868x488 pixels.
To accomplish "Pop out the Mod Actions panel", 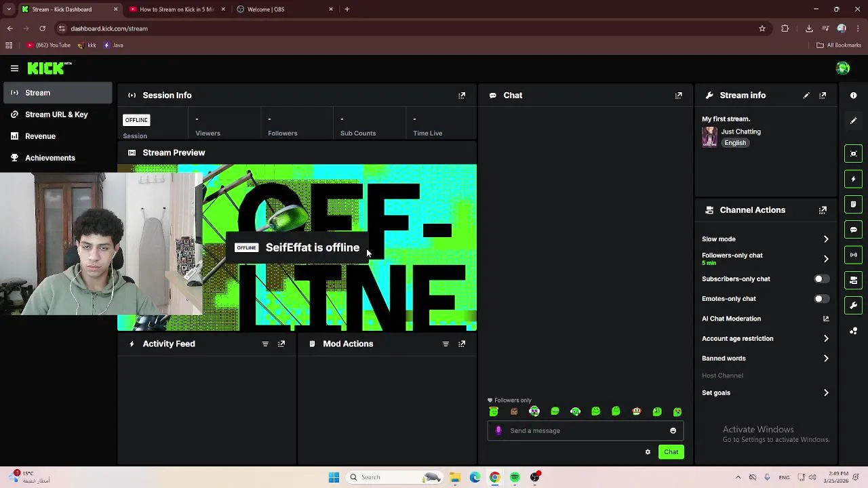I will [462, 344].
